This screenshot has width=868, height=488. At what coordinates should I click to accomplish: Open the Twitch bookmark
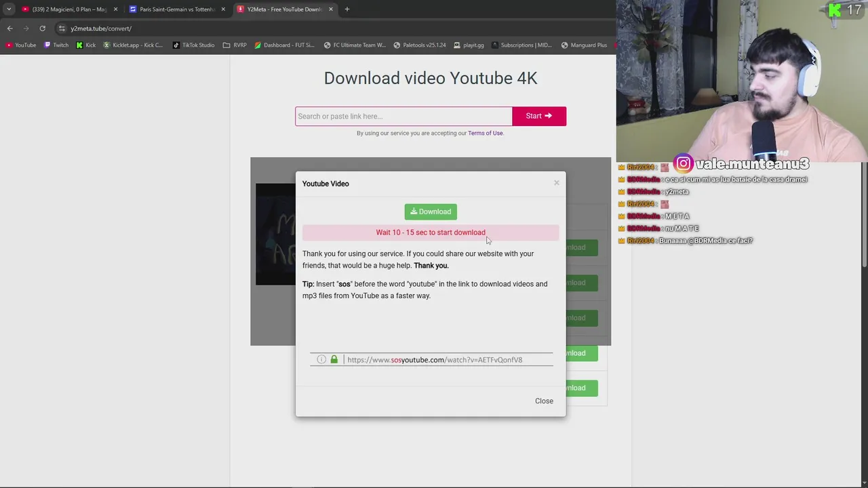pyautogui.click(x=56, y=45)
